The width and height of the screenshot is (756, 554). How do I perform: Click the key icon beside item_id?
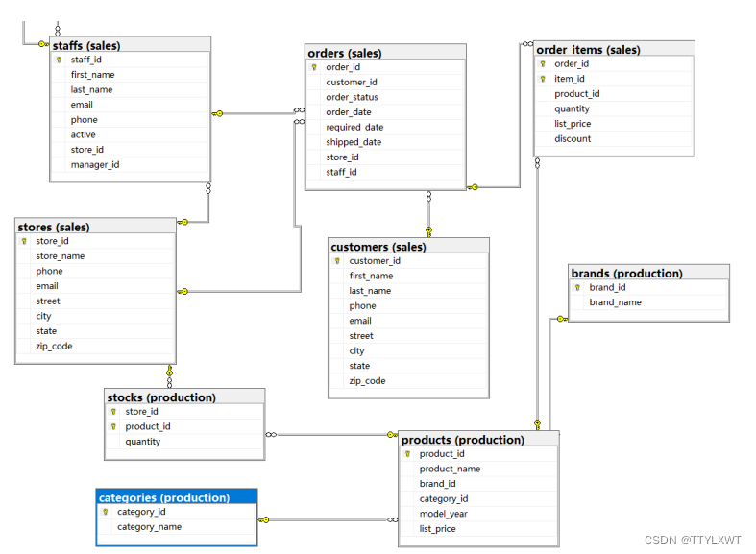[x=543, y=79]
